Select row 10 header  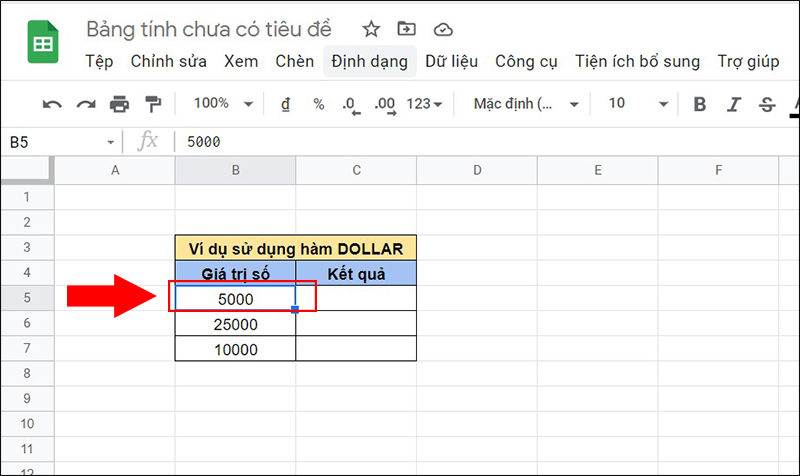[x=27, y=424]
